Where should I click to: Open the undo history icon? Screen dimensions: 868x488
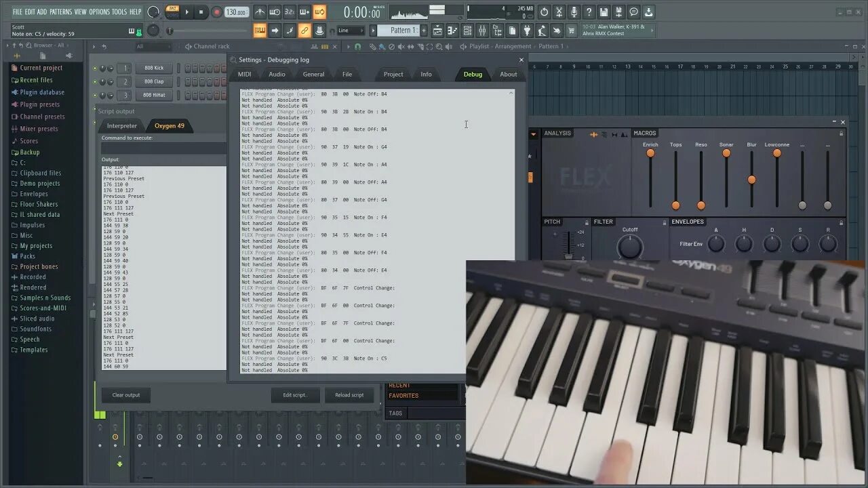coord(544,12)
